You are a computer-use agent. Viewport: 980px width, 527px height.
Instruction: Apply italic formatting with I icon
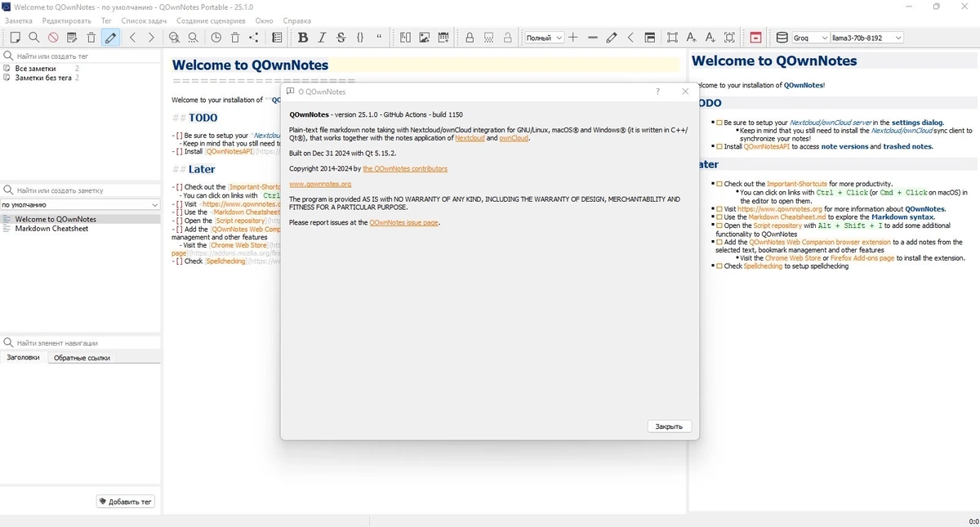(322, 38)
